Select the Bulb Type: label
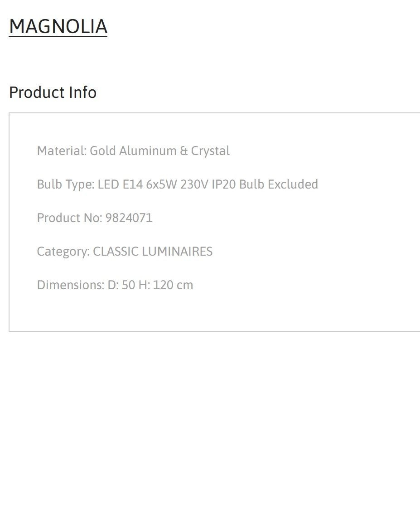420x524 pixels. (66, 184)
